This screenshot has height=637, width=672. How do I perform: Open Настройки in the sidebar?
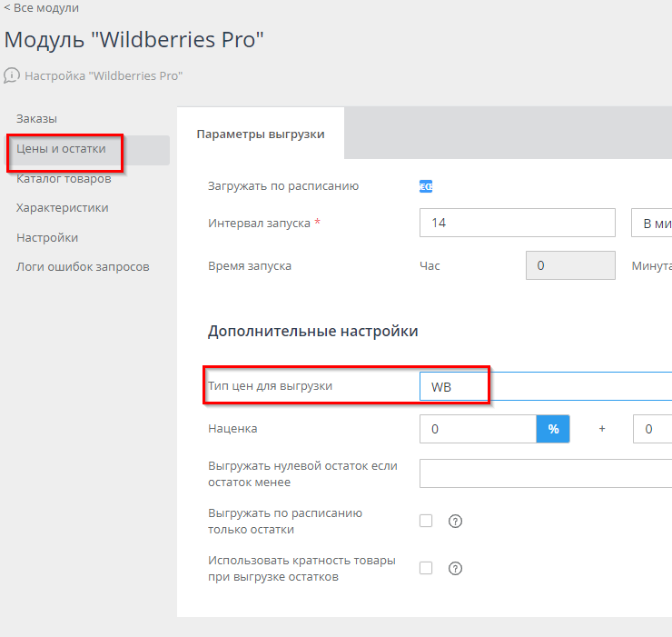[x=47, y=238]
